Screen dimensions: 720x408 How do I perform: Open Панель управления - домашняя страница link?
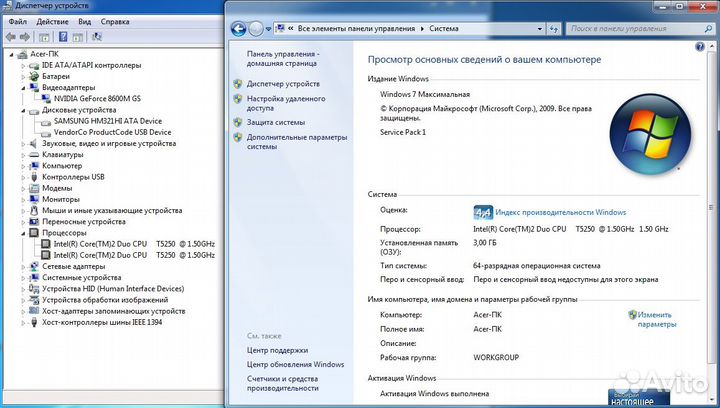(x=283, y=59)
